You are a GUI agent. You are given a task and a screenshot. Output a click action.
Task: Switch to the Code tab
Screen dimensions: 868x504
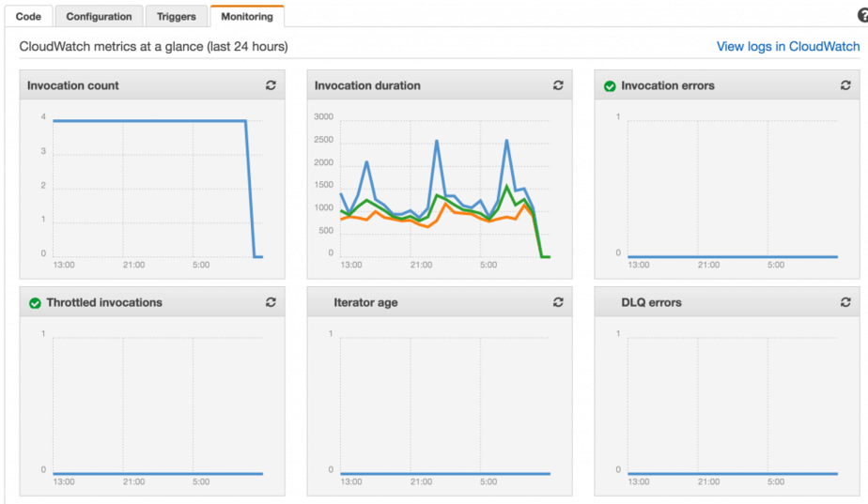coord(28,16)
